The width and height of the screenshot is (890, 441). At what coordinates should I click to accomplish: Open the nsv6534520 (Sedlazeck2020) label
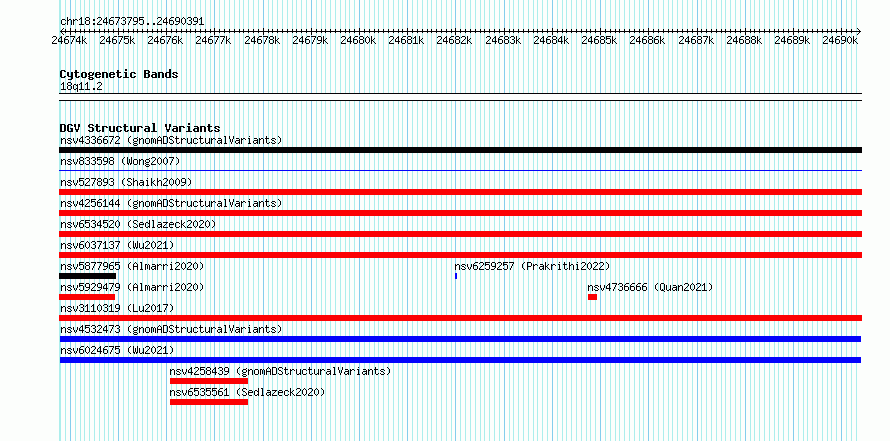click(x=138, y=224)
